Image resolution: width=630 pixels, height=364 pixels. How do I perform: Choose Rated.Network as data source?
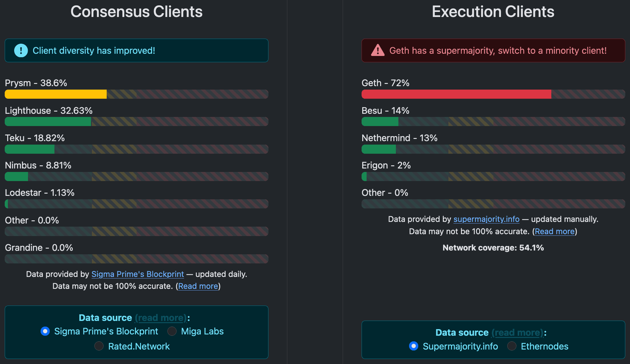tap(99, 346)
